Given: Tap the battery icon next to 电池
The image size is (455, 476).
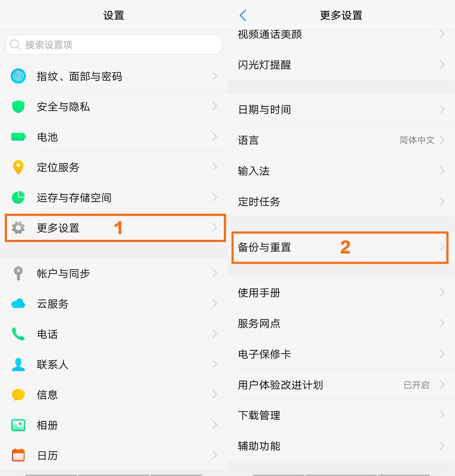Looking at the screenshot, I should pos(17,137).
